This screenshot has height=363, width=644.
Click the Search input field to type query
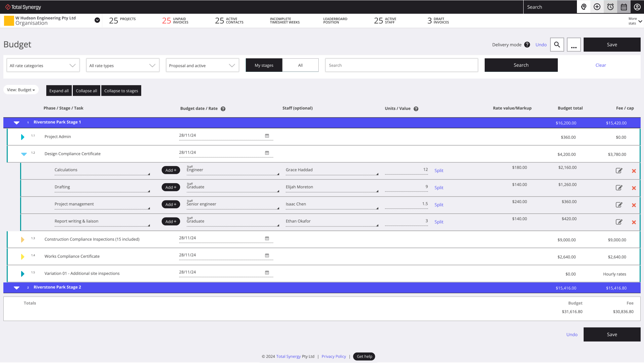(401, 65)
